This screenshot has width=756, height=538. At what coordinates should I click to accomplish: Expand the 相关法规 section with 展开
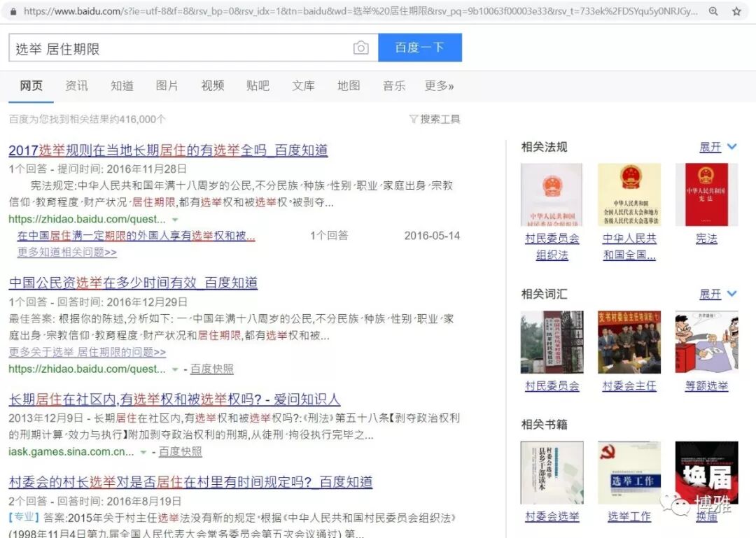[x=718, y=147]
